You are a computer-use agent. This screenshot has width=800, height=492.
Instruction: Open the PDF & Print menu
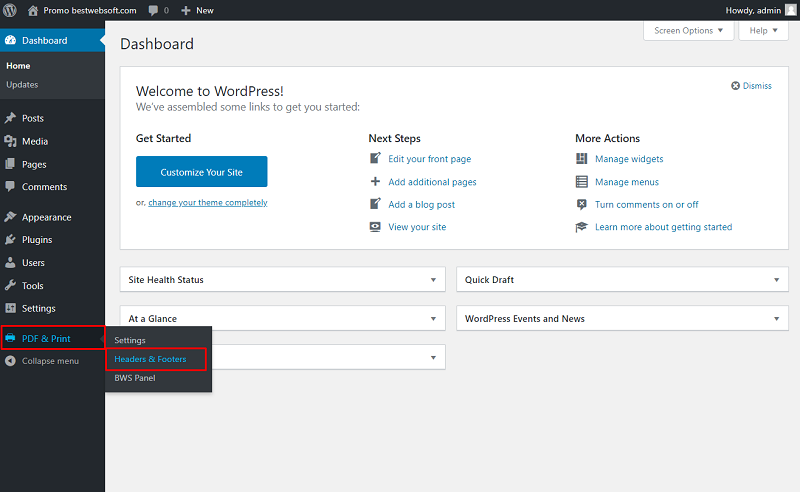click(53, 338)
